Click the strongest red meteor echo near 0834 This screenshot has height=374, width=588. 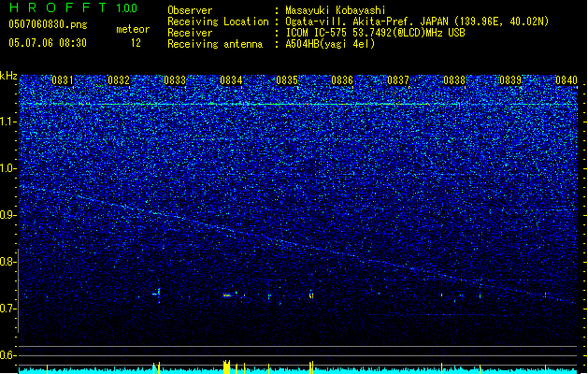click(226, 295)
